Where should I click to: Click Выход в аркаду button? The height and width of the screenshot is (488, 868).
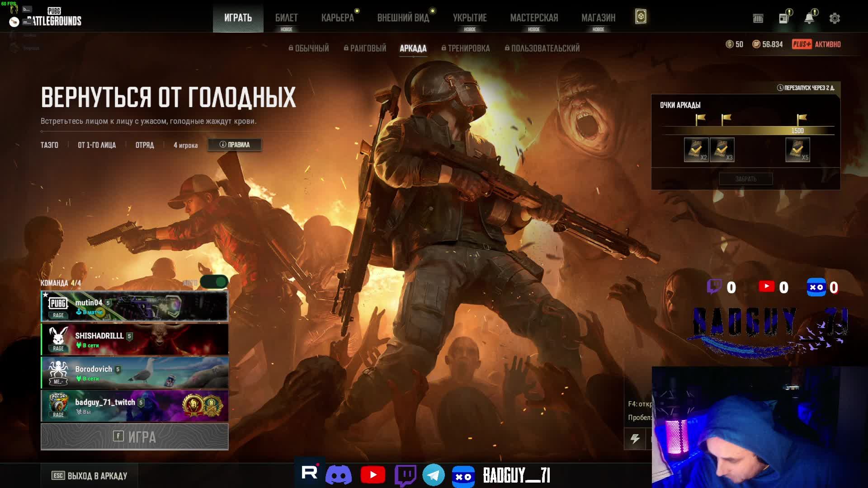tap(90, 476)
